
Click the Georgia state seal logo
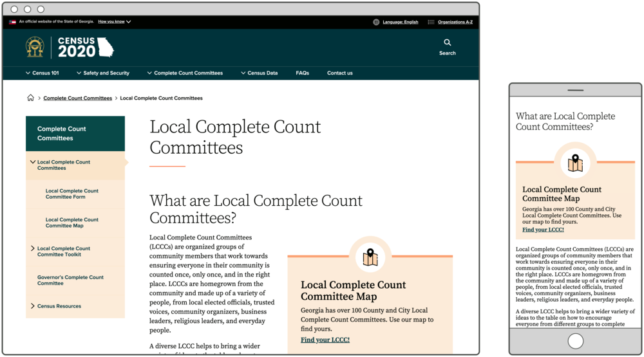click(35, 47)
